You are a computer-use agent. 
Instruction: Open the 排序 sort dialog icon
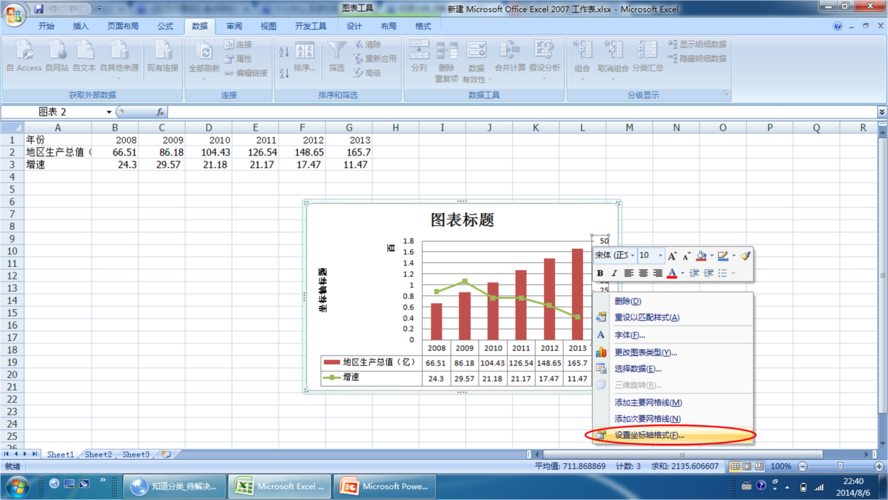305,57
